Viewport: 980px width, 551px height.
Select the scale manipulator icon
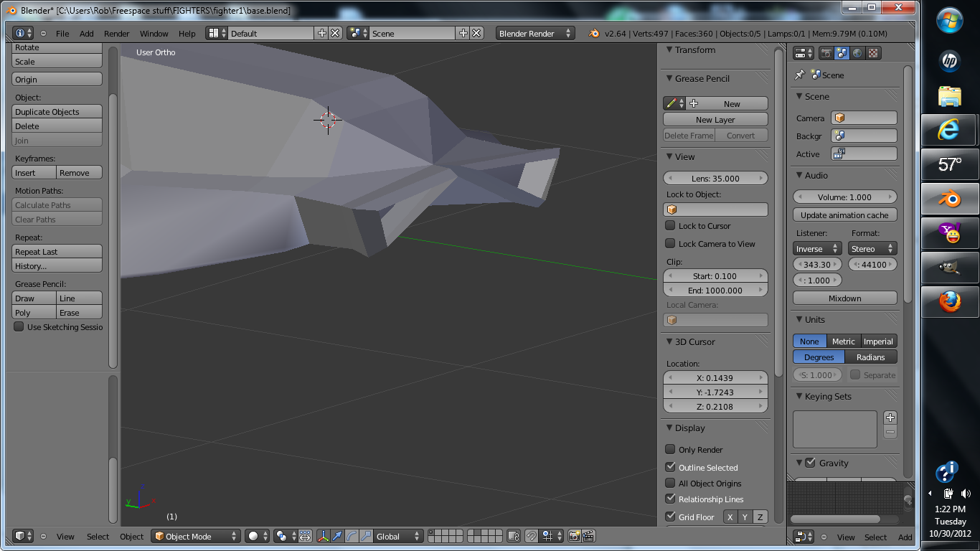point(366,536)
